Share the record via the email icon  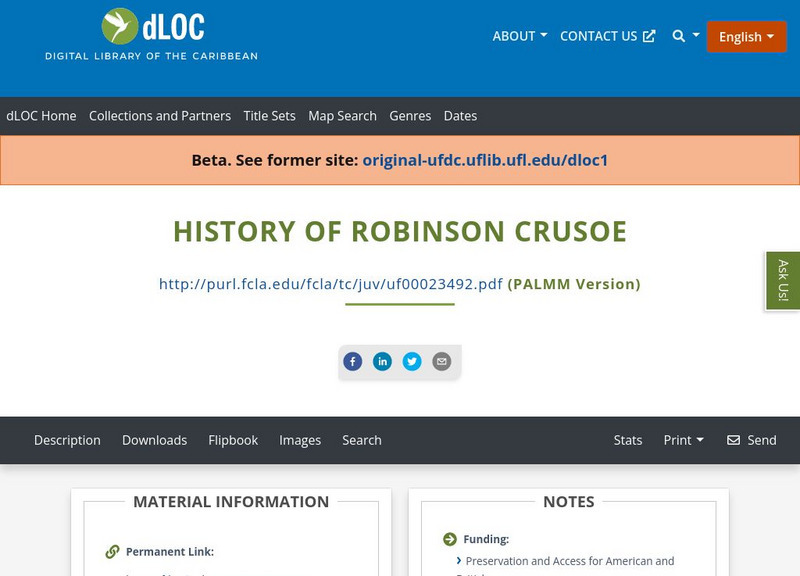coord(443,361)
